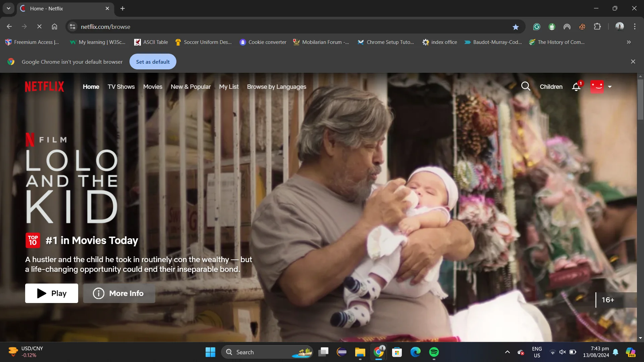
Task: Open index office bookmark
Action: (440, 42)
